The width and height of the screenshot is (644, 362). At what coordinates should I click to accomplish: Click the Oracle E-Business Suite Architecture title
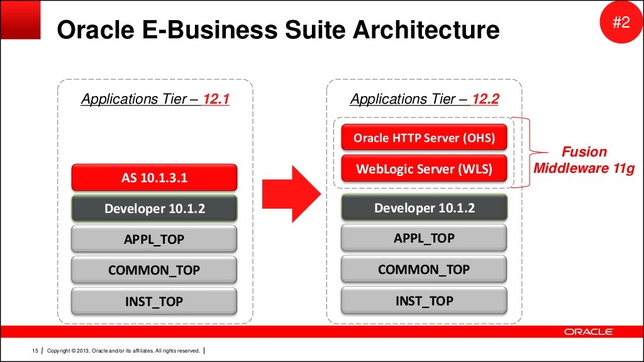[278, 30]
